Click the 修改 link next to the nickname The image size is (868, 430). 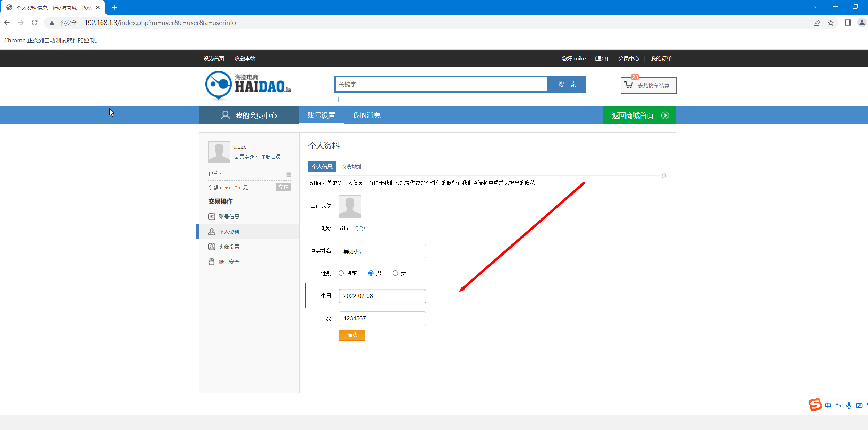[360, 229]
